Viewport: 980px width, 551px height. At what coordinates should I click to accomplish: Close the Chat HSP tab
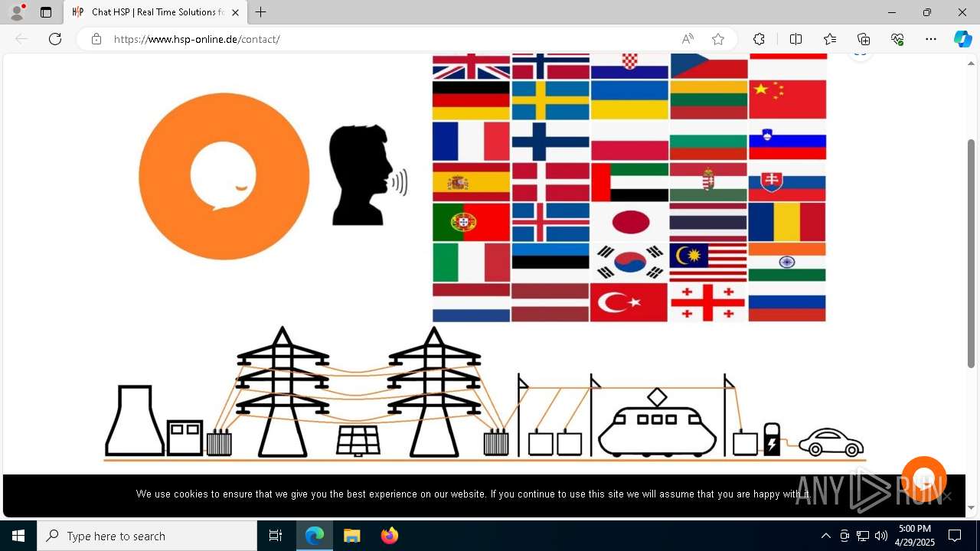coord(235,12)
